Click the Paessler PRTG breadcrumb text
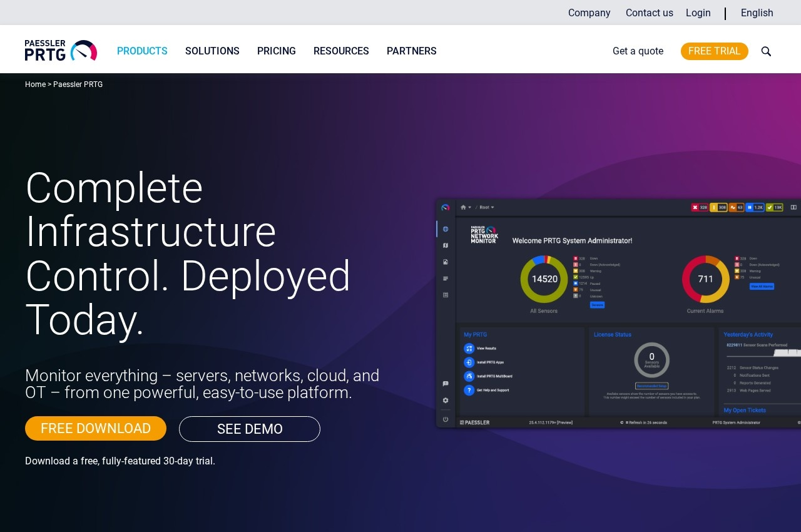801x532 pixels. pyautogui.click(x=78, y=84)
